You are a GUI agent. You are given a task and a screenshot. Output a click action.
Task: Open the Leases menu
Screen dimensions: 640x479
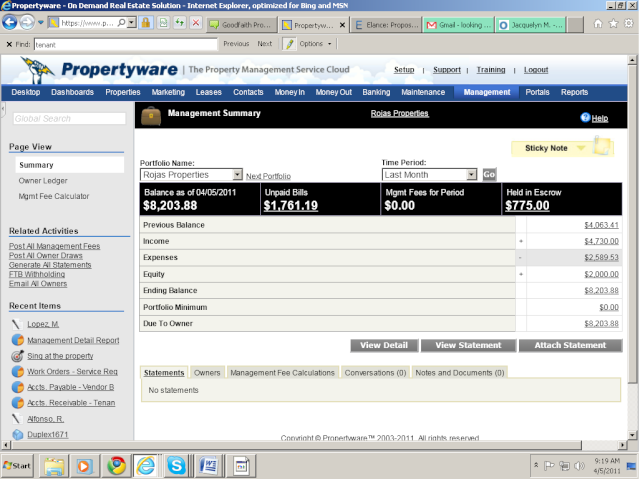point(209,92)
